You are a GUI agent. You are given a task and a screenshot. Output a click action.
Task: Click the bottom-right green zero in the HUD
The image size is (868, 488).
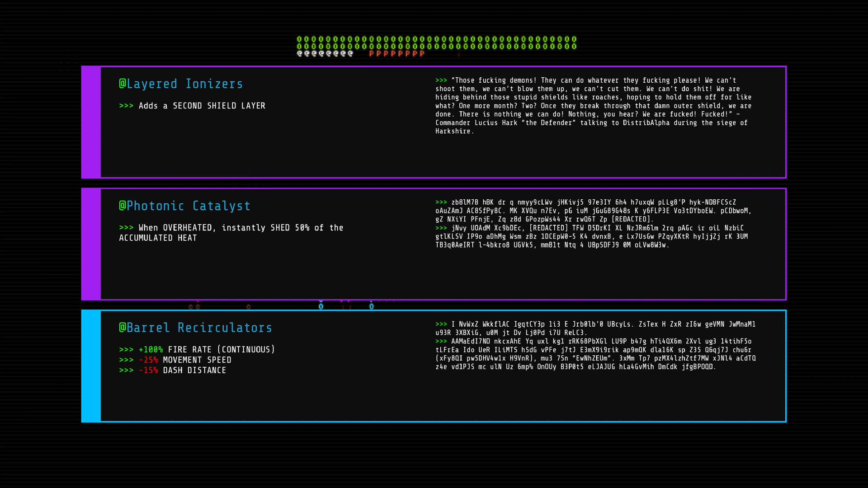click(574, 46)
